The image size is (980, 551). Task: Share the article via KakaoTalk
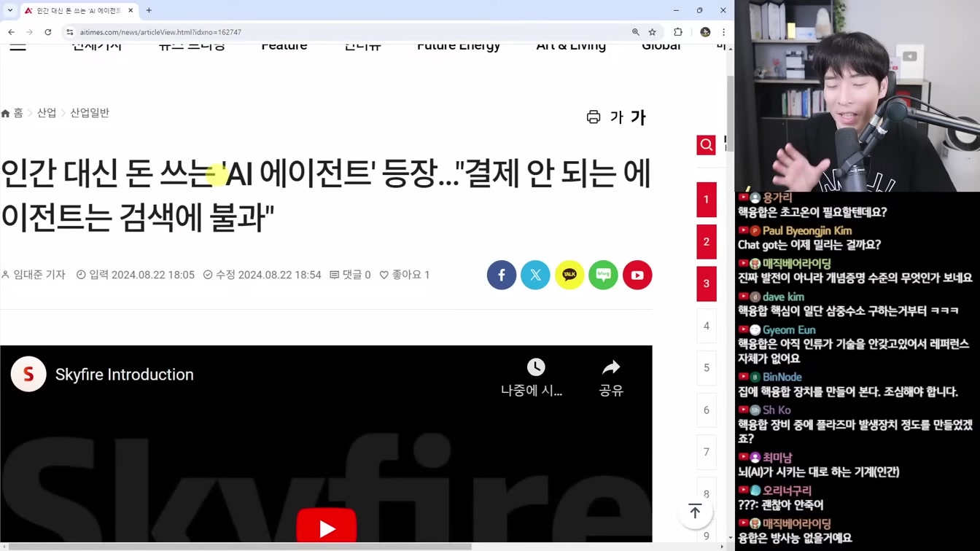(x=569, y=275)
